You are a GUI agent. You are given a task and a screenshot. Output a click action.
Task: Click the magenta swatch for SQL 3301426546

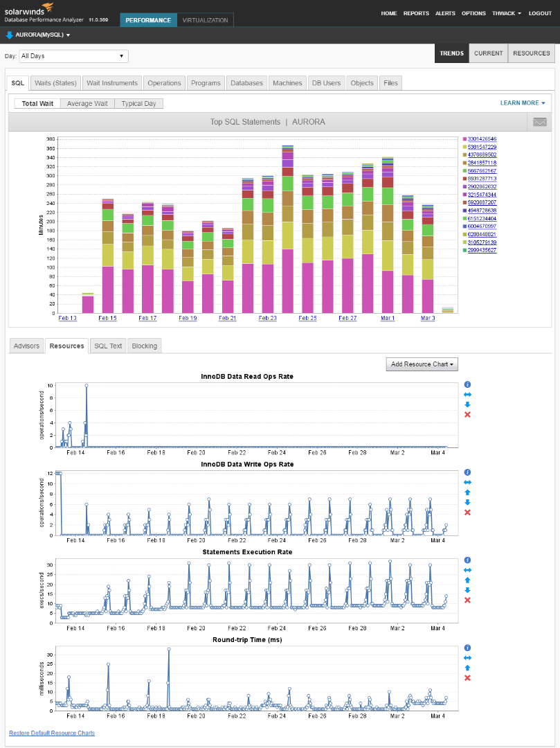tap(464, 139)
